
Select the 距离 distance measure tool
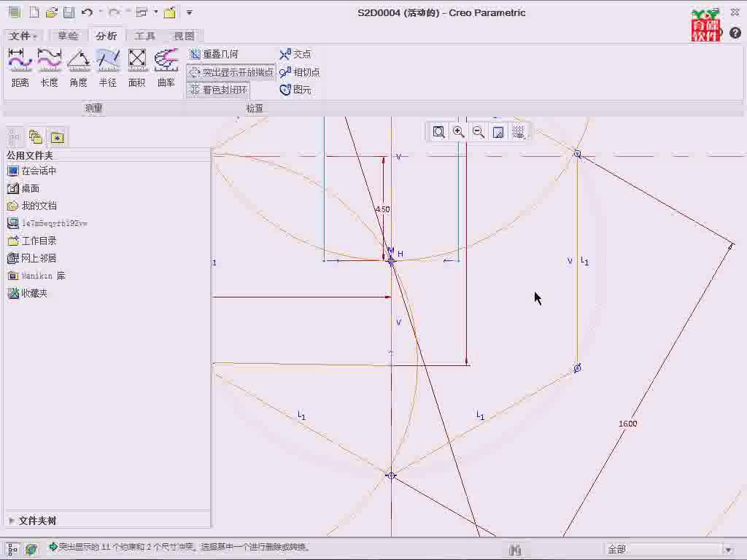[20, 68]
